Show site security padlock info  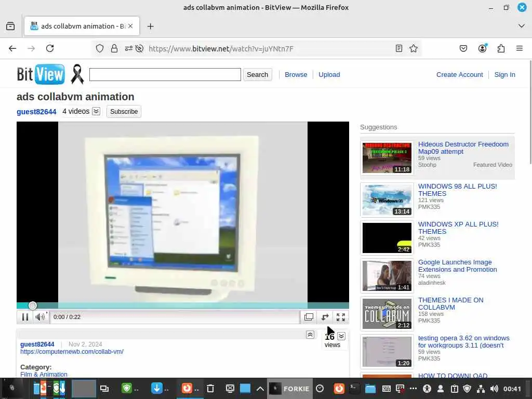point(114,48)
